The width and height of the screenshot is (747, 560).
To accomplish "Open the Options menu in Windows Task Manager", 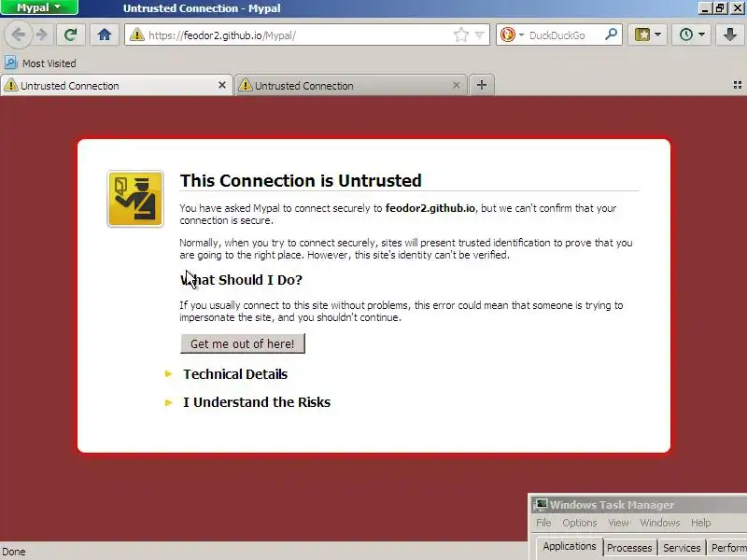I will 579,523.
